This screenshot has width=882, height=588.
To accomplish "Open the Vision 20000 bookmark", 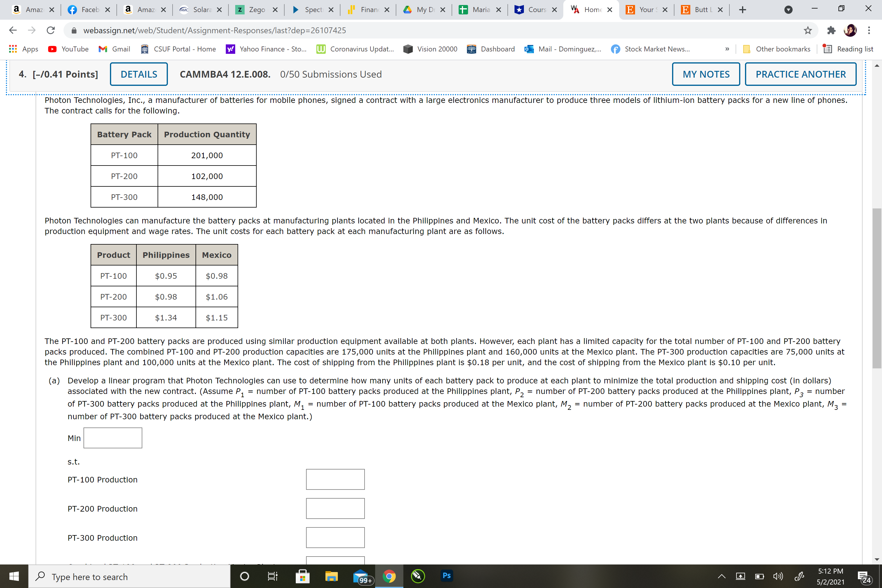I will coord(430,49).
